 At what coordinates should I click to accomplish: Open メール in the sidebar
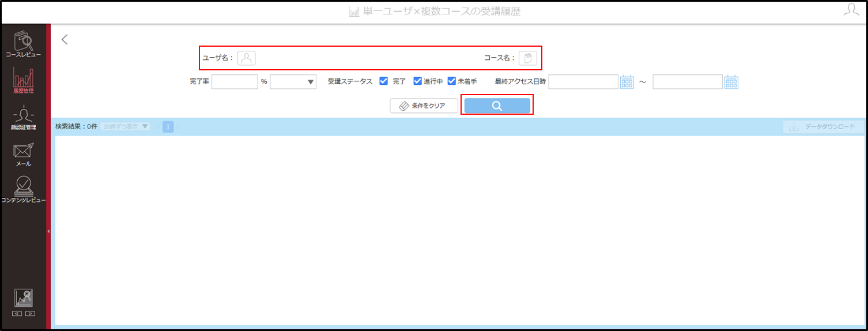click(x=23, y=155)
